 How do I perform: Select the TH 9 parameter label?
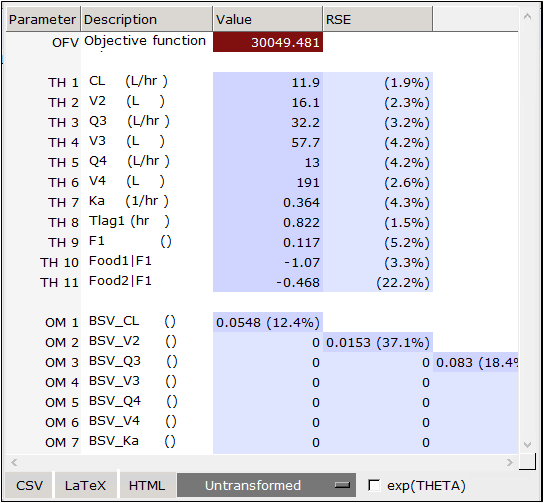(x=63, y=243)
